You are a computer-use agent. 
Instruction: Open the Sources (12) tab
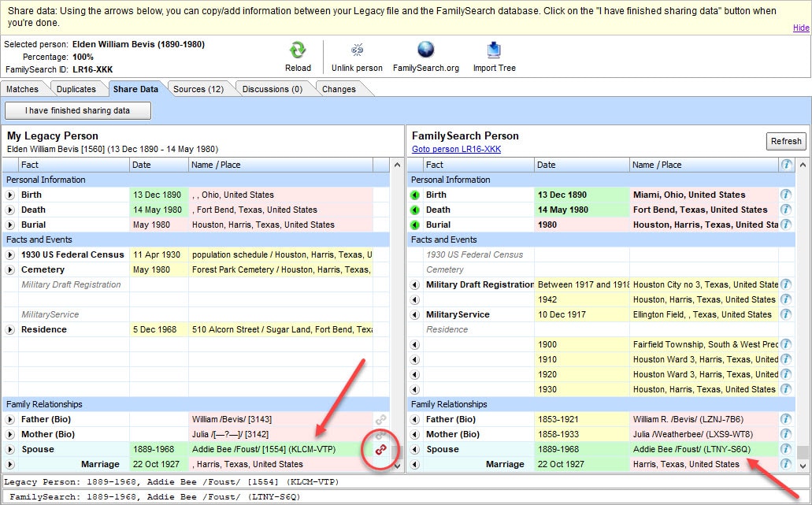point(198,89)
